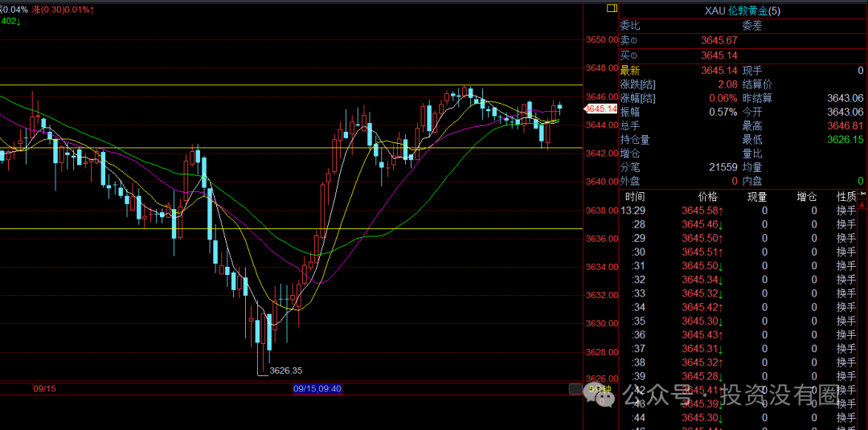Select the tick priced 3645.28

(x=702, y=376)
